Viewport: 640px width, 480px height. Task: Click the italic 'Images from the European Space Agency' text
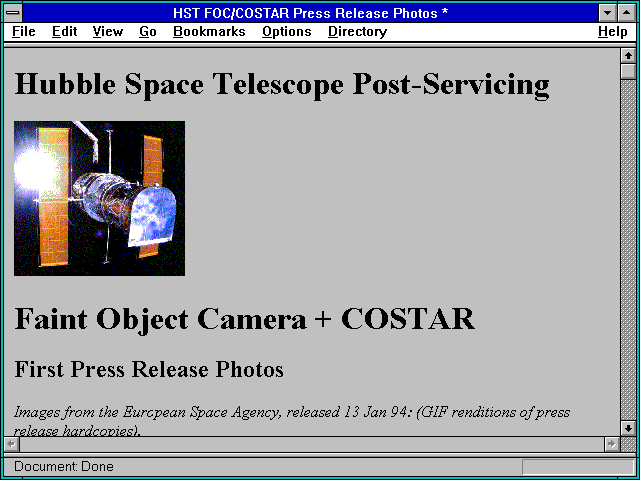[x=147, y=412]
